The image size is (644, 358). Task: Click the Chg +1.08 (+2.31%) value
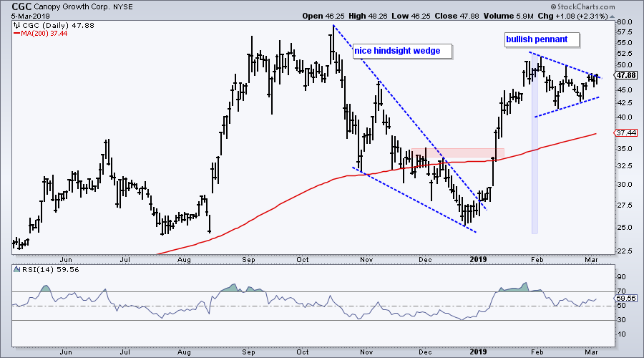[572, 16]
